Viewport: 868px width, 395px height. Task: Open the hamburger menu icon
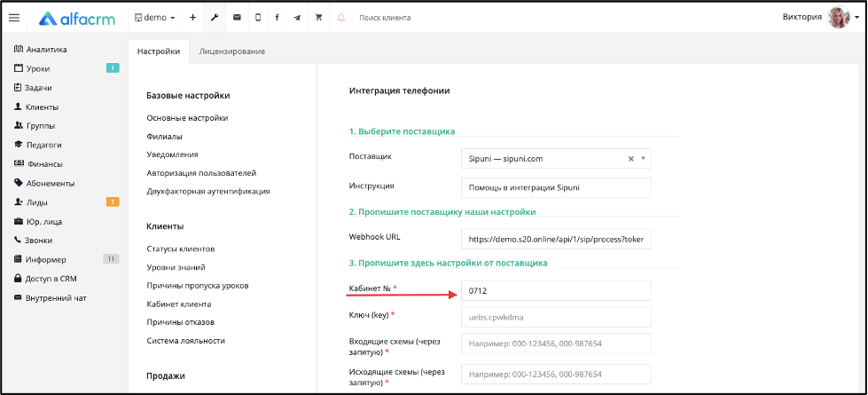point(14,18)
